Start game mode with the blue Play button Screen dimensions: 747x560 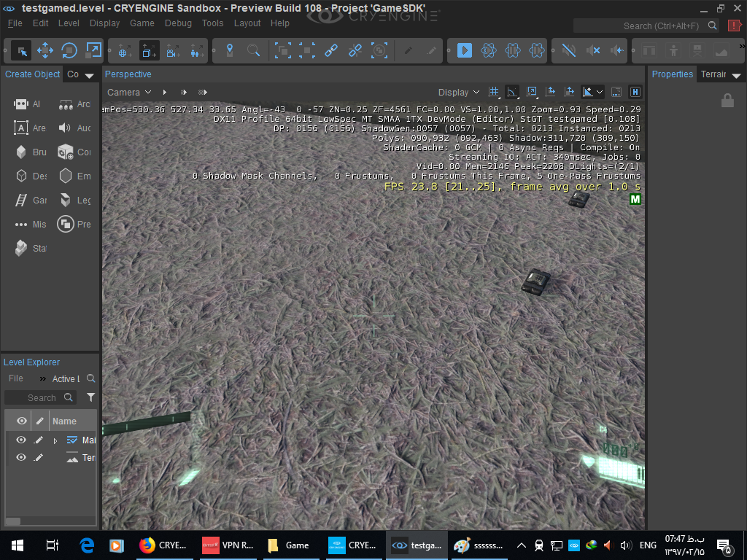tap(465, 50)
